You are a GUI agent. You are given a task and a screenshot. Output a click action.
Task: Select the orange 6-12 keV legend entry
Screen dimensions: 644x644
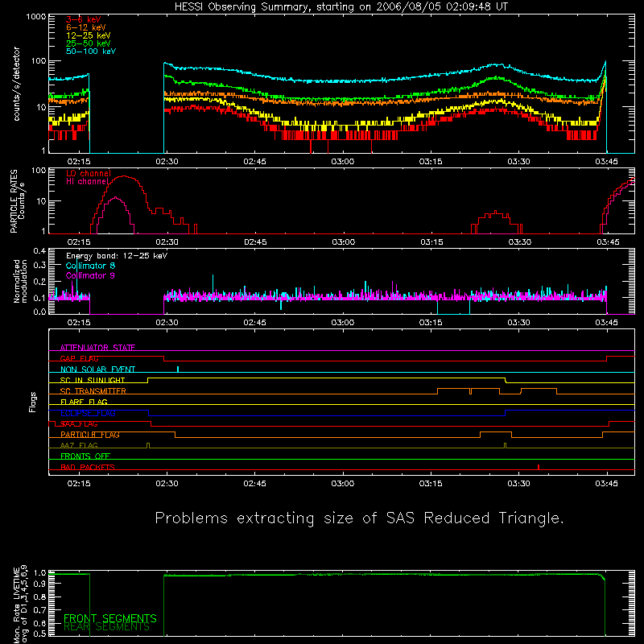[x=86, y=27]
